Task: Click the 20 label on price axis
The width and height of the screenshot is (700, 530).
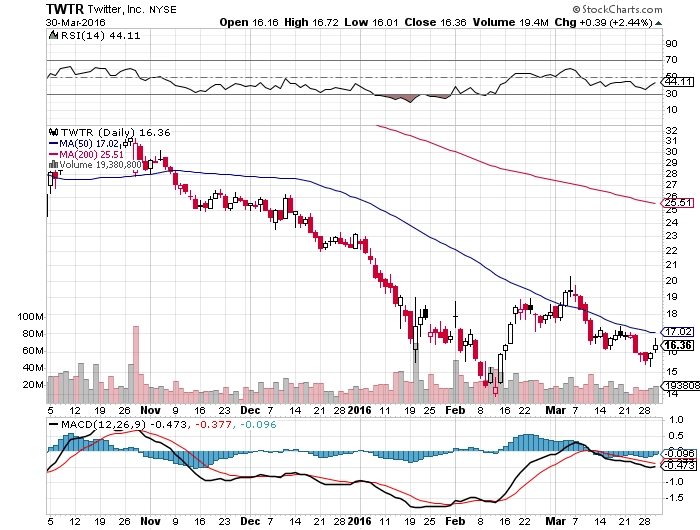Action: (x=671, y=281)
